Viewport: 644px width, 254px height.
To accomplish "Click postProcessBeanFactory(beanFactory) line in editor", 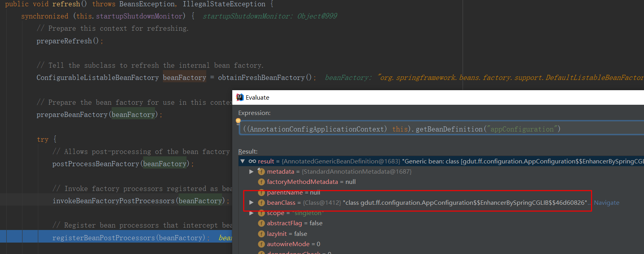I will tap(123, 164).
